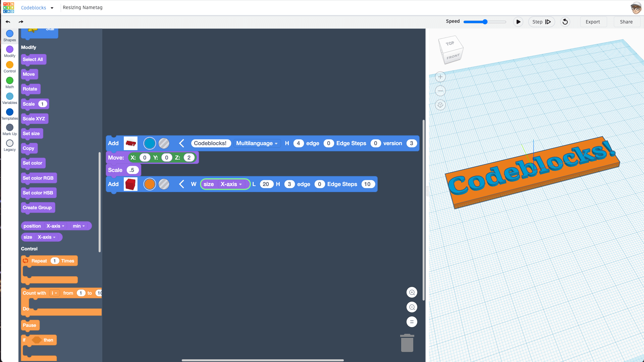Export the nametag model
The height and width of the screenshot is (362, 644).
point(593,21)
